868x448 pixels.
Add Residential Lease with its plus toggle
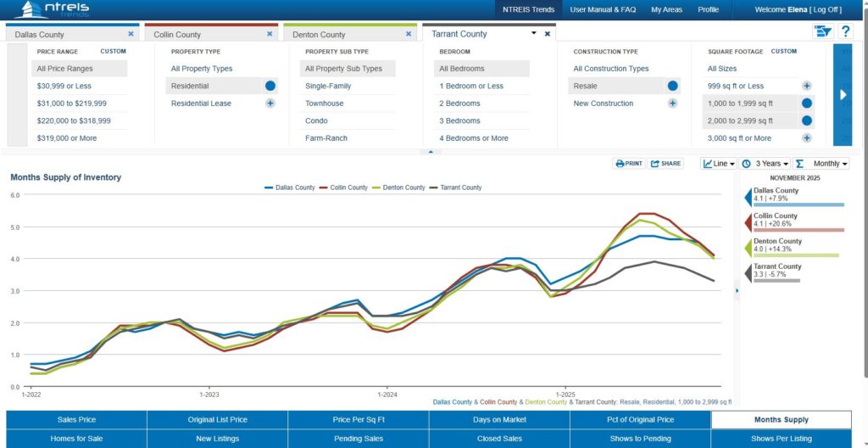tap(270, 104)
